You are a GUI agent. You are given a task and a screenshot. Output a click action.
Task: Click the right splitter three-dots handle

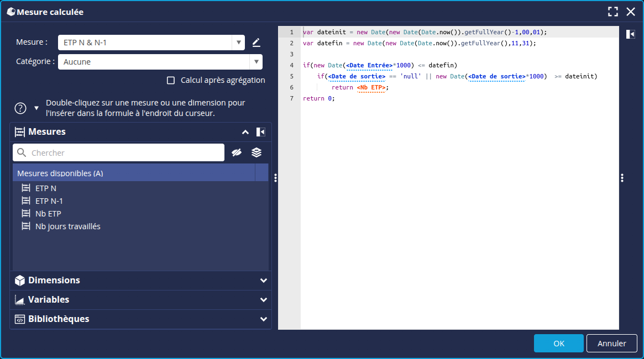622,178
